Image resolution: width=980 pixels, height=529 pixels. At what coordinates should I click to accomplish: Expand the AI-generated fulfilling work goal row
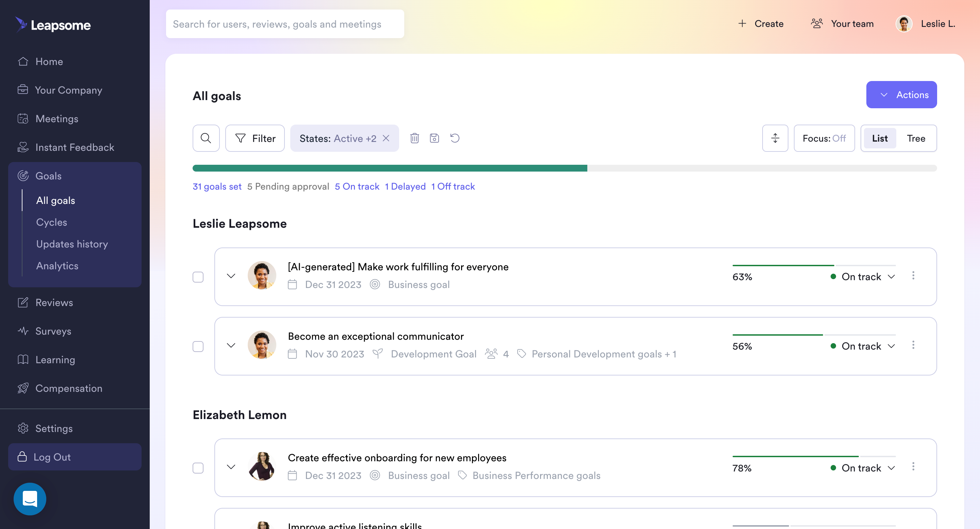click(x=231, y=276)
